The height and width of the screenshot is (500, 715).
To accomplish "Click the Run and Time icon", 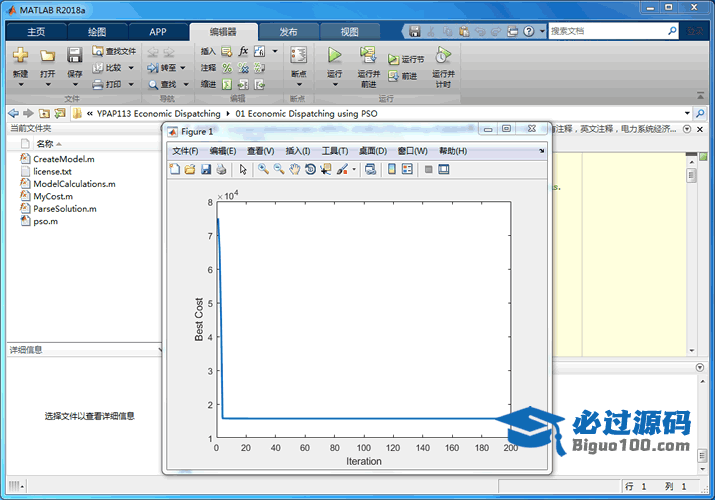I will 442,56.
